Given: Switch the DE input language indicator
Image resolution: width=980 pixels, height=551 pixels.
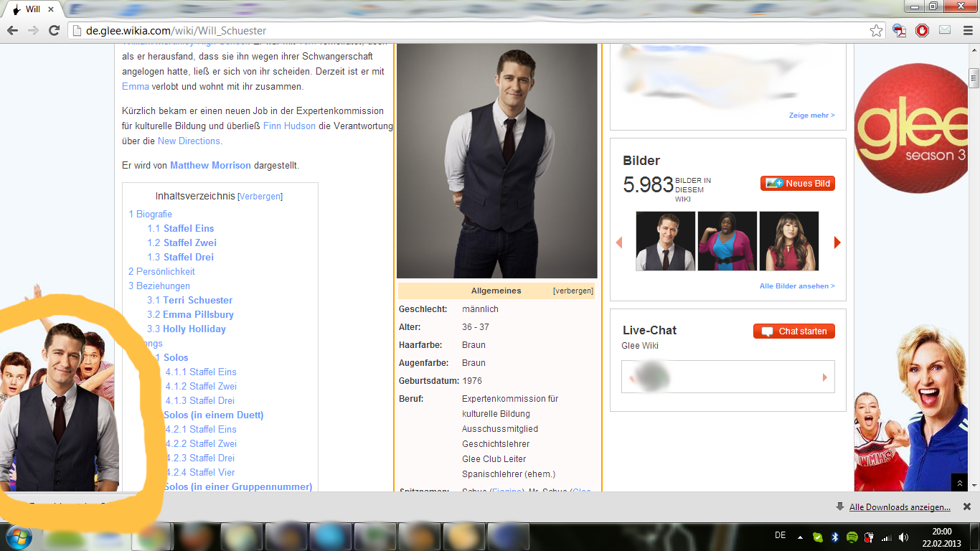Looking at the screenshot, I should click(x=781, y=535).
